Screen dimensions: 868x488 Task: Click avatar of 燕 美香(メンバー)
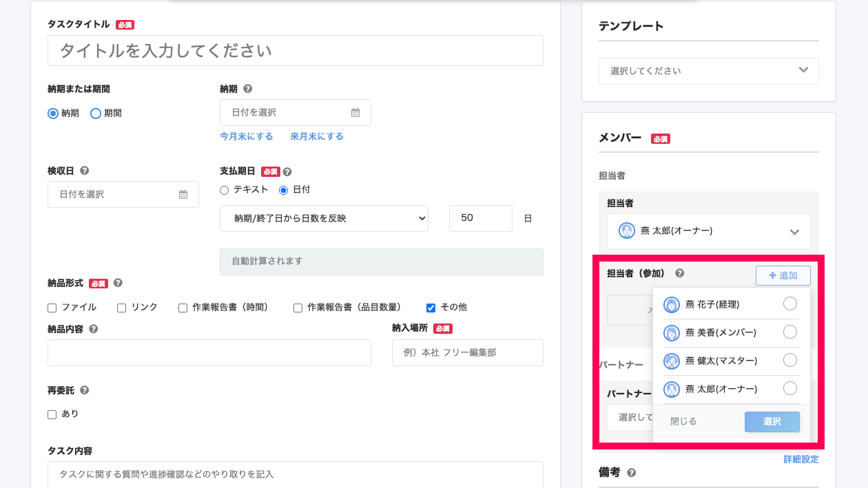coord(672,333)
